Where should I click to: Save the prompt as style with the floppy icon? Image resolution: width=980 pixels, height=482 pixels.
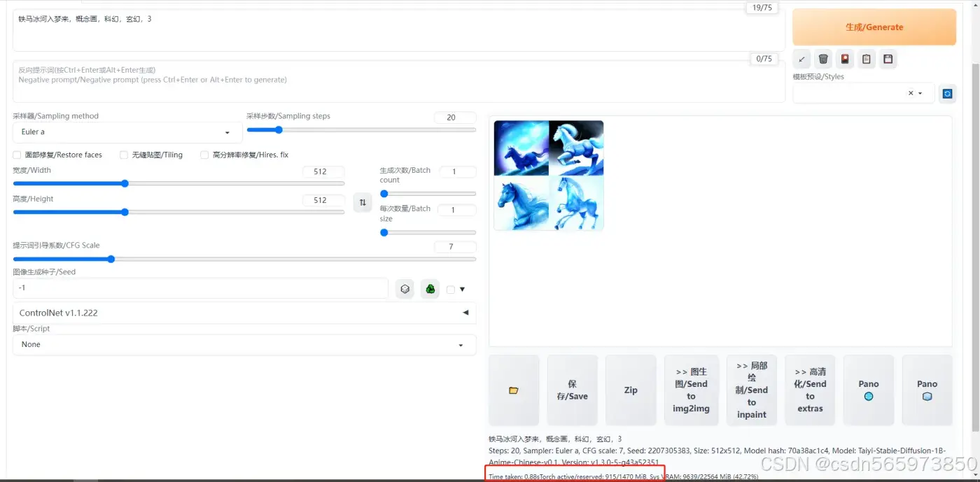(888, 59)
